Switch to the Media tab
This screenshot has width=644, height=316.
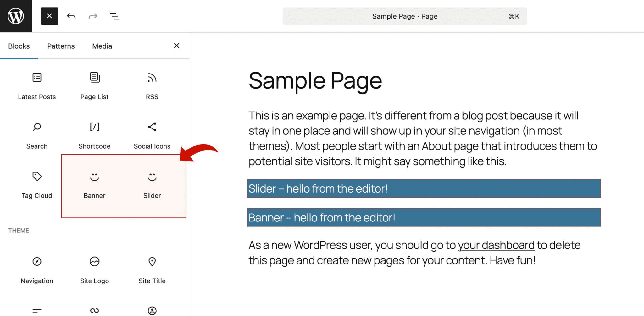[x=102, y=46]
